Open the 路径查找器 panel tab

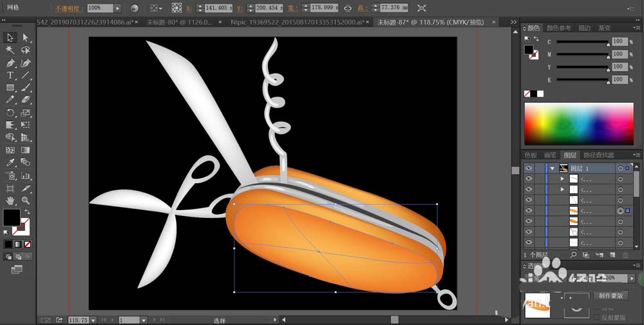(x=598, y=155)
